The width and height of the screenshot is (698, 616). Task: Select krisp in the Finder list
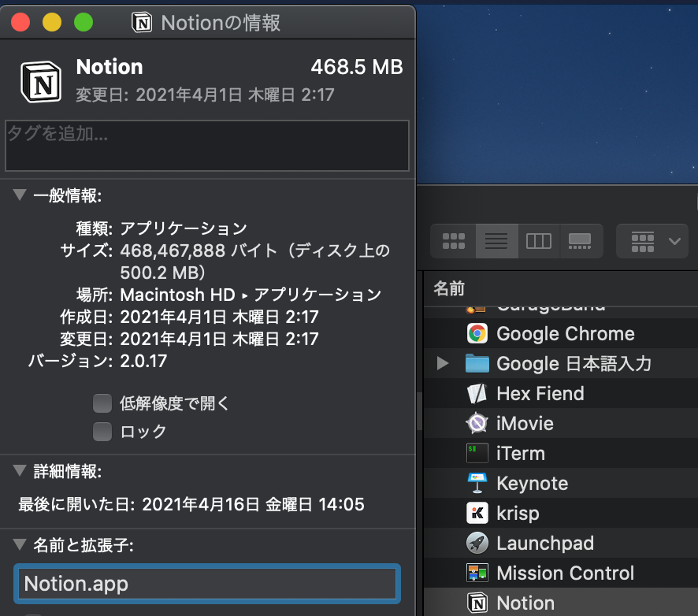coord(518,513)
